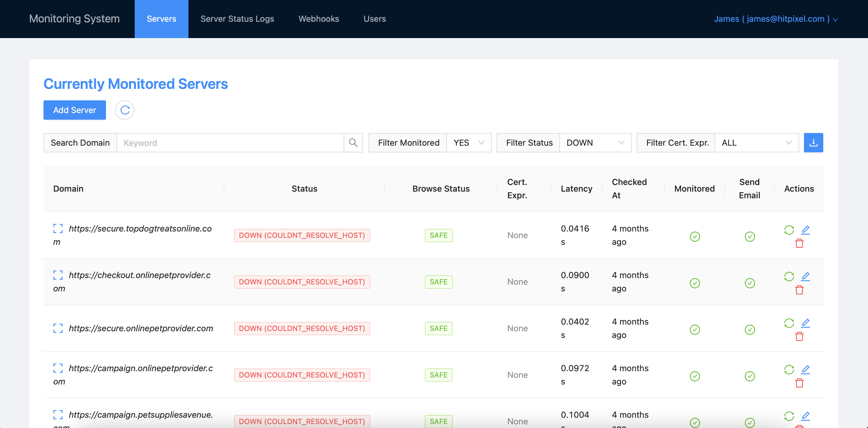
Task: Delete checkout.onlinepetprovider.com with trash icon
Action: click(799, 290)
